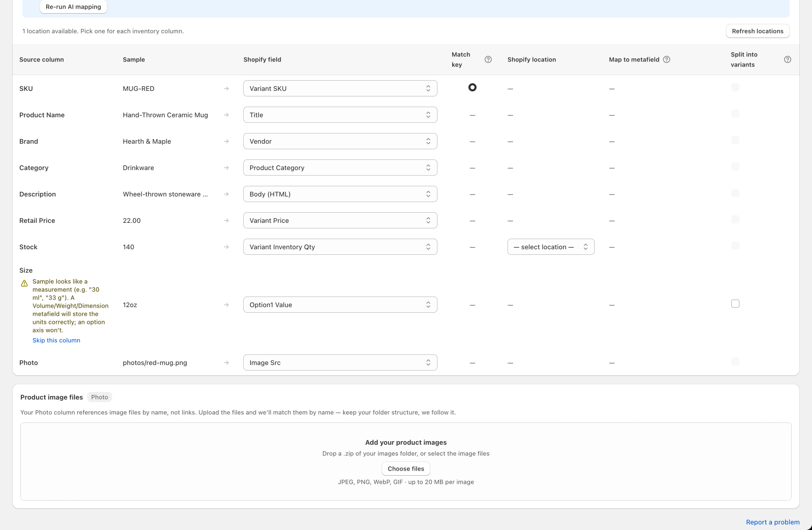Open Image Src field dropdown
Screen dimensions: 812x530
coord(340,362)
